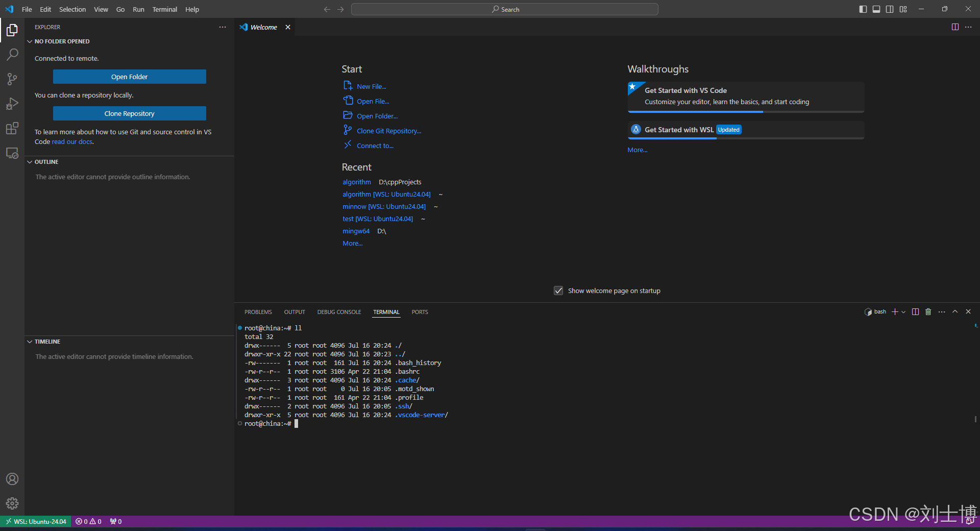This screenshot has height=531, width=980.
Task: Open the Go menu
Action: point(120,9)
